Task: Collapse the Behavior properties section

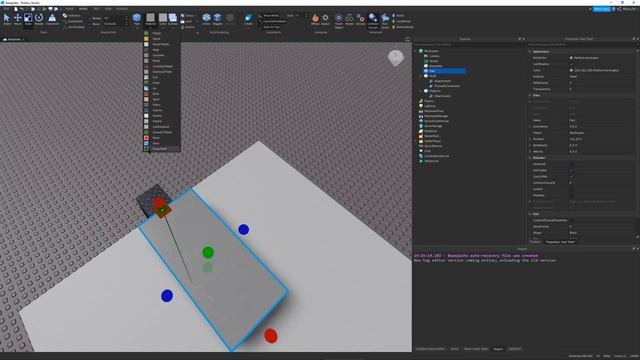Action: [530, 158]
